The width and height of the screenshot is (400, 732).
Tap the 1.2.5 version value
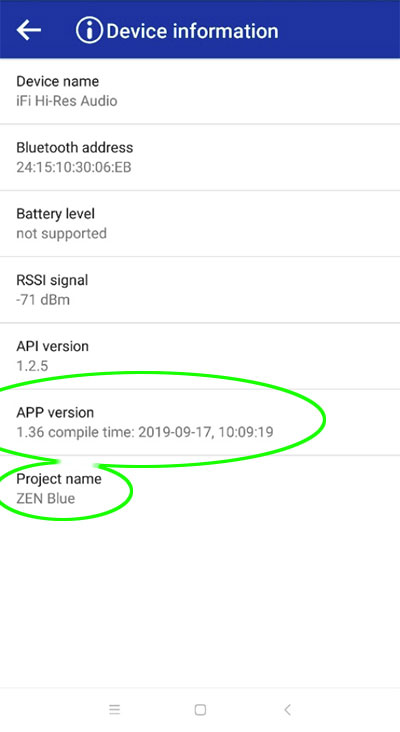32,366
